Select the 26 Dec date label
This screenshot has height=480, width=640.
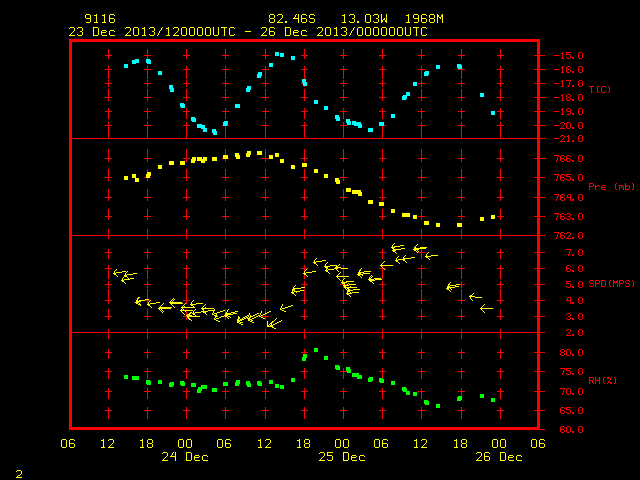(x=499, y=457)
